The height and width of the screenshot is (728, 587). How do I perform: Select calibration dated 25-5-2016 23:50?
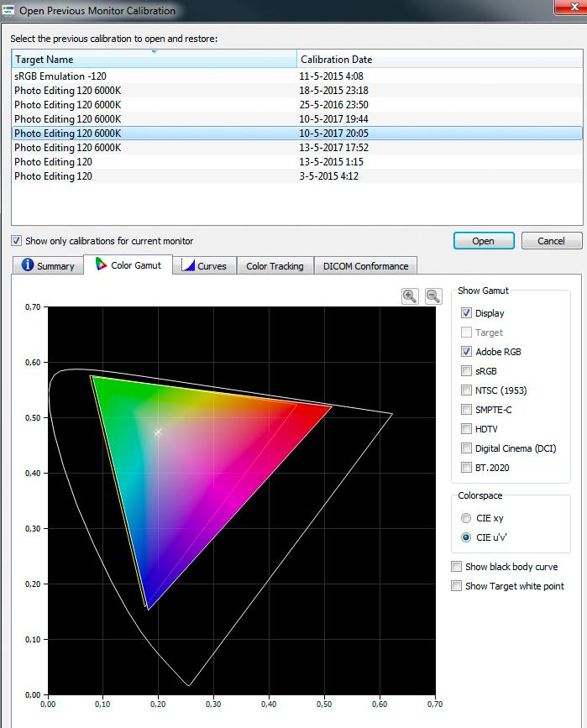click(x=296, y=105)
